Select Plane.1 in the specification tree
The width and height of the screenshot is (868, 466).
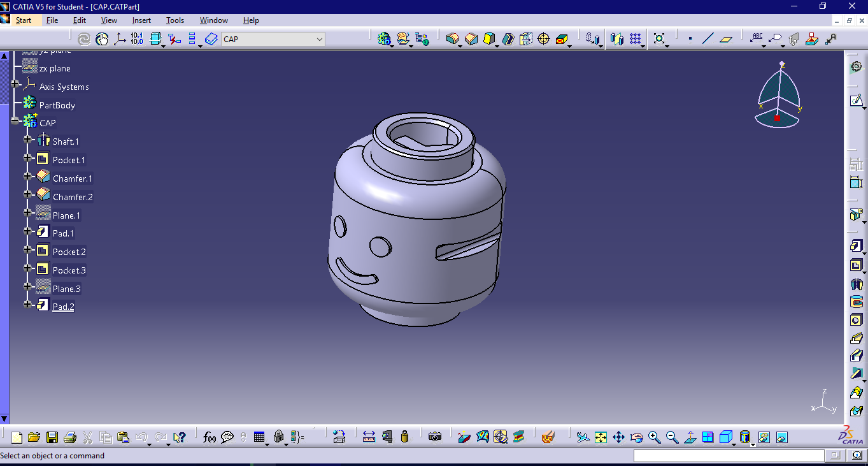click(66, 215)
